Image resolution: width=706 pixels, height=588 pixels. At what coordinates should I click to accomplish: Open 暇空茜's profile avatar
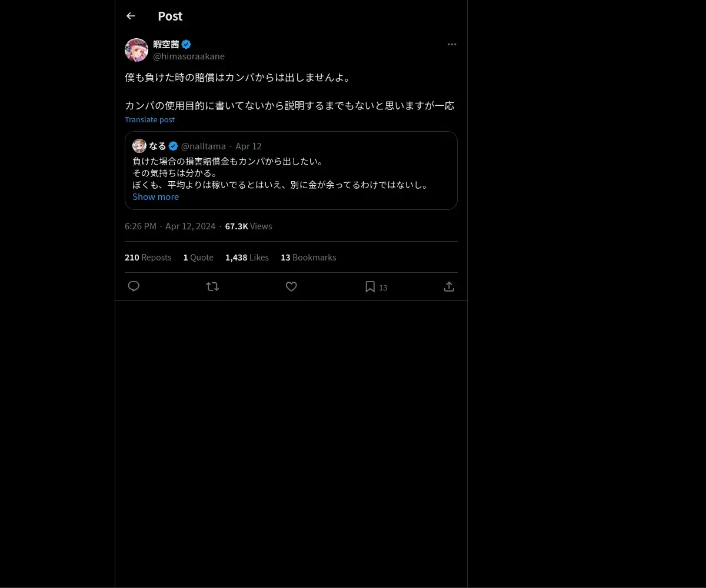(x=136, y=50)
